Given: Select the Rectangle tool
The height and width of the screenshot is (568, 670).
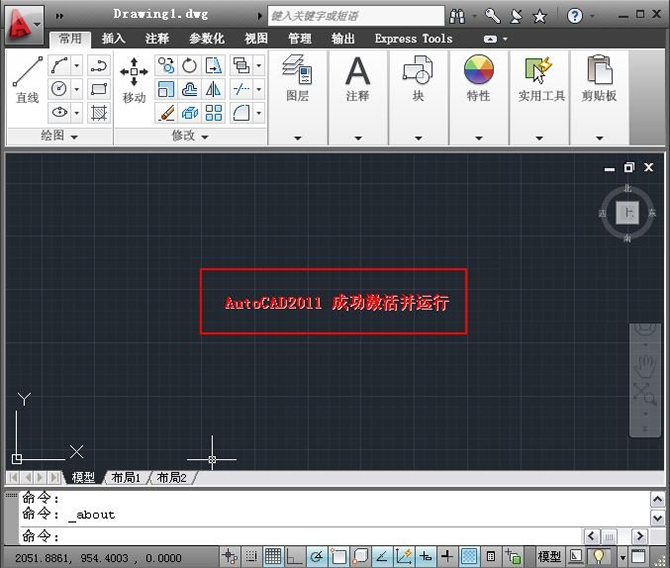Looking at the screenshot, I should [x=99, y=89].
